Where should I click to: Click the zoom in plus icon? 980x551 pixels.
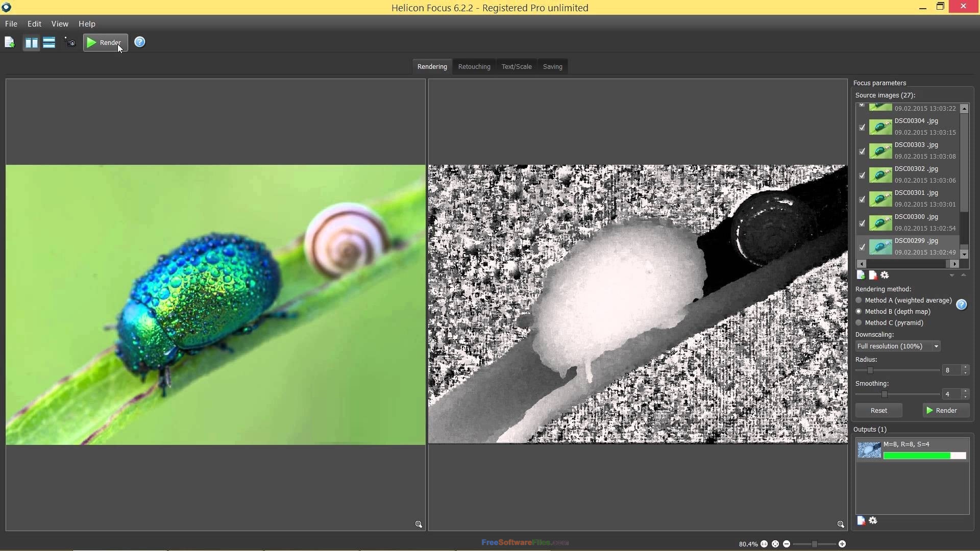[x=842, y=544]
